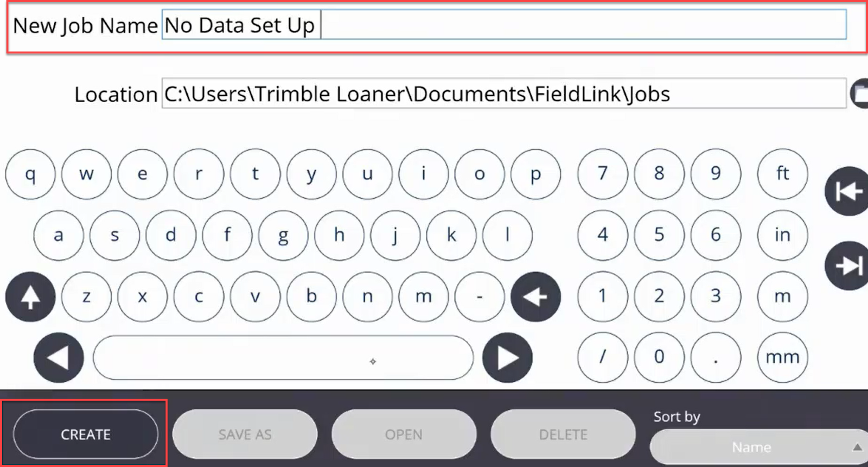Screen dimensions: 868x467
Task: Tap the shift up-arrow key
Action: [30, 296]
